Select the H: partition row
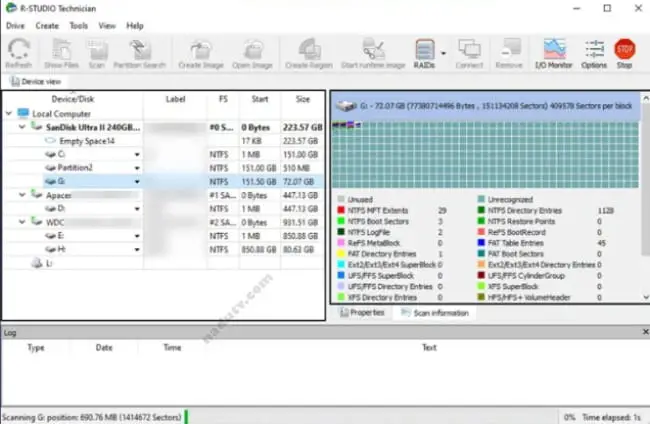The image size is (650, 424). (x=164, y=250)
